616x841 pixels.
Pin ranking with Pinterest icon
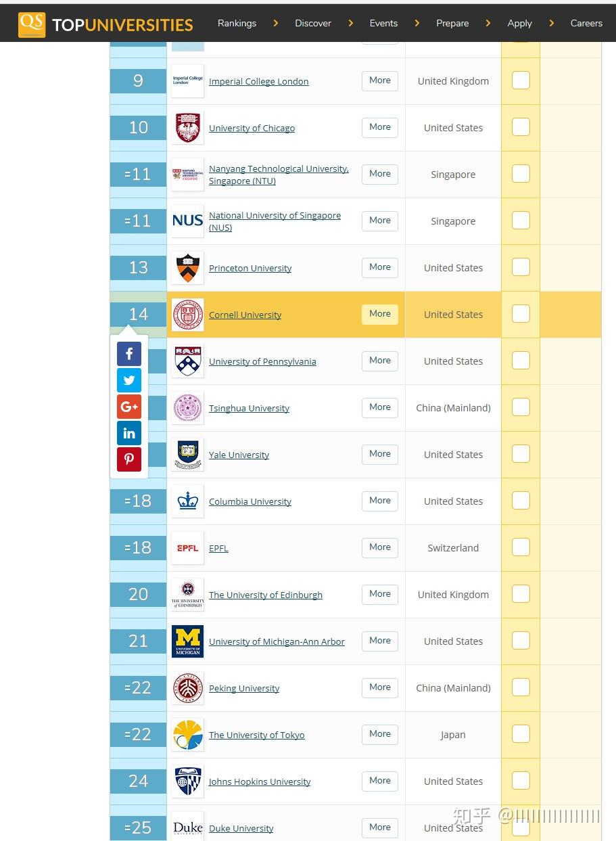(129, 459)
